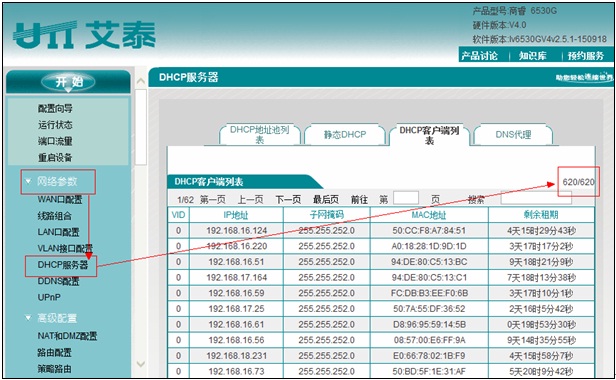Click 前往 to go to page
Image resolution: width=616 pixels, height=380 pixels.
pos(359,200)
